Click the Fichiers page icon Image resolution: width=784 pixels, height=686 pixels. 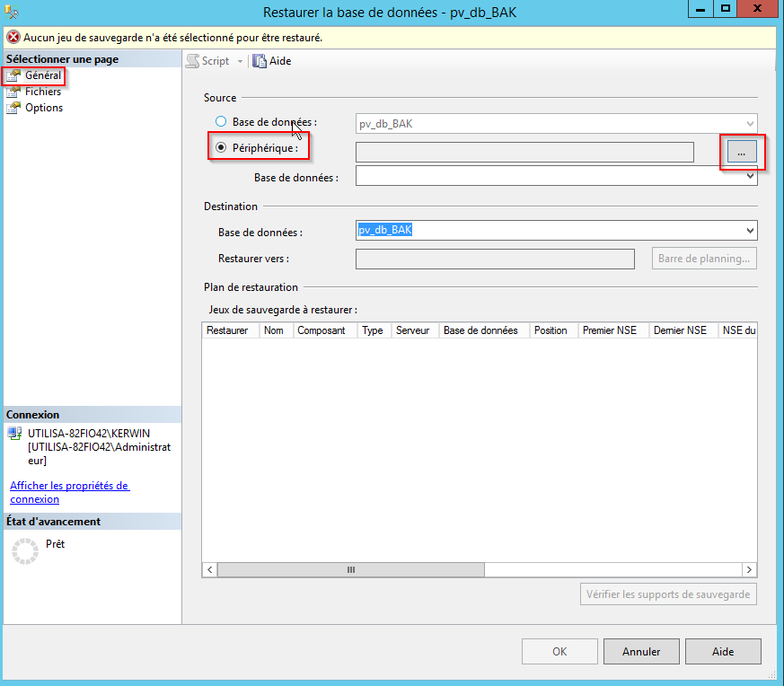(x=13, y=92)
